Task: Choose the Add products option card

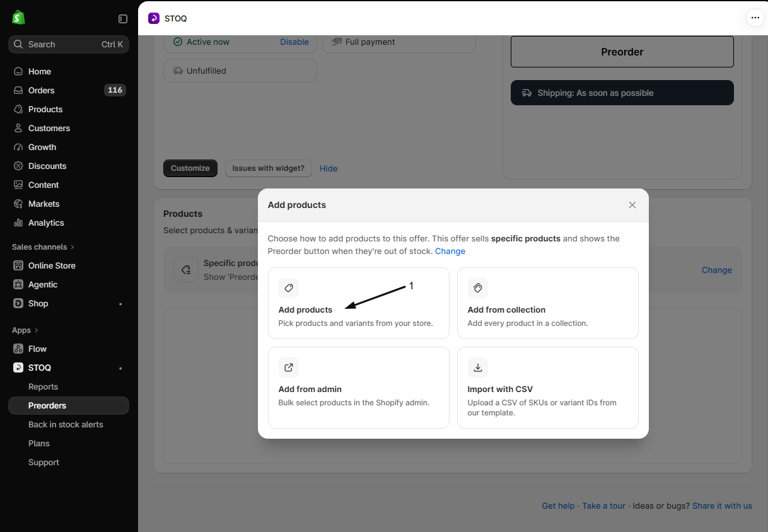Action: (x=359, y=303)
